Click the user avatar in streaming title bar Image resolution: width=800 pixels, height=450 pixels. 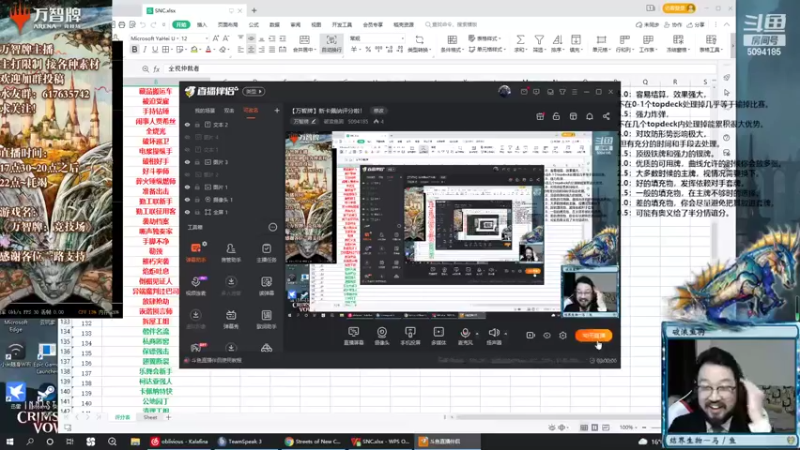point(504,92)
